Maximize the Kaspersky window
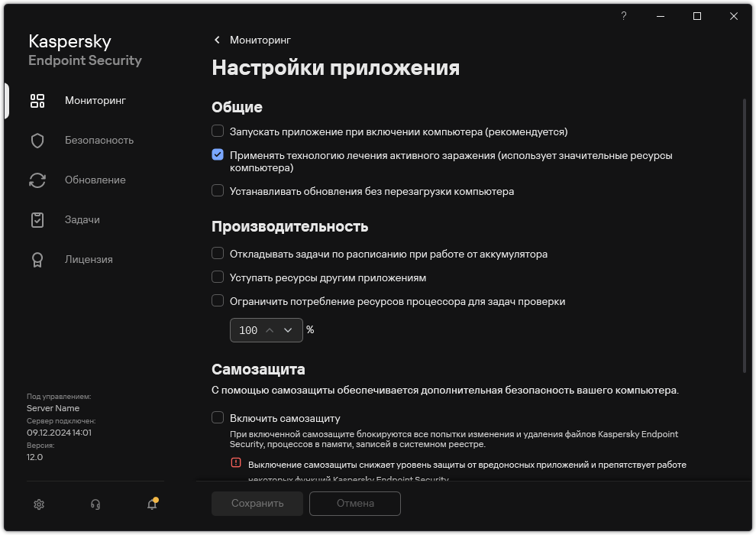This screenshot has width=756, height=535. pyautogui.click(x=696, y=16)
